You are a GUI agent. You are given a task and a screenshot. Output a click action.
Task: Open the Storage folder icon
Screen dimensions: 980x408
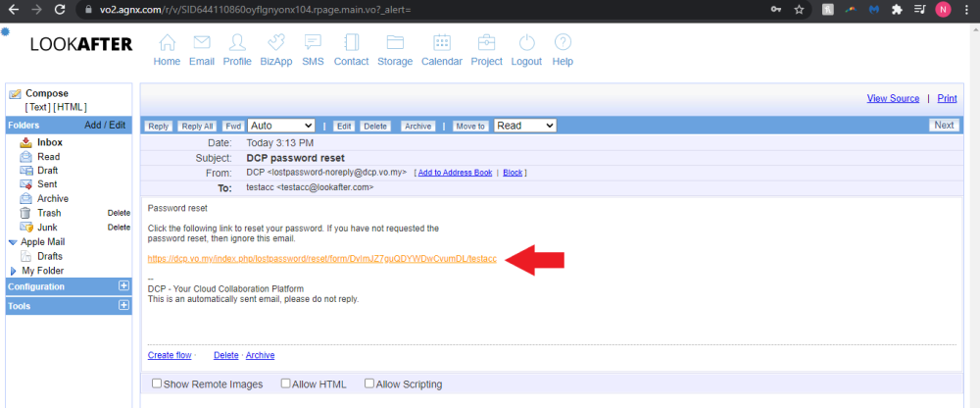click(395, 43)
